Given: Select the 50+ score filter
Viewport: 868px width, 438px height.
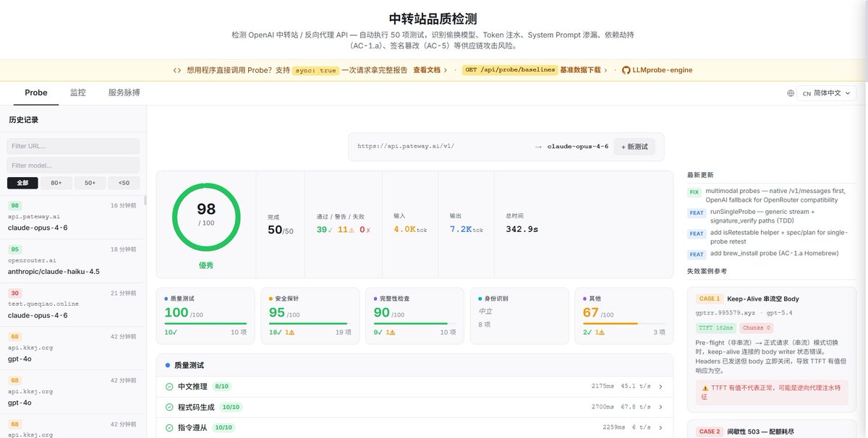Looking at the screenshot, I should click(90, 183).
